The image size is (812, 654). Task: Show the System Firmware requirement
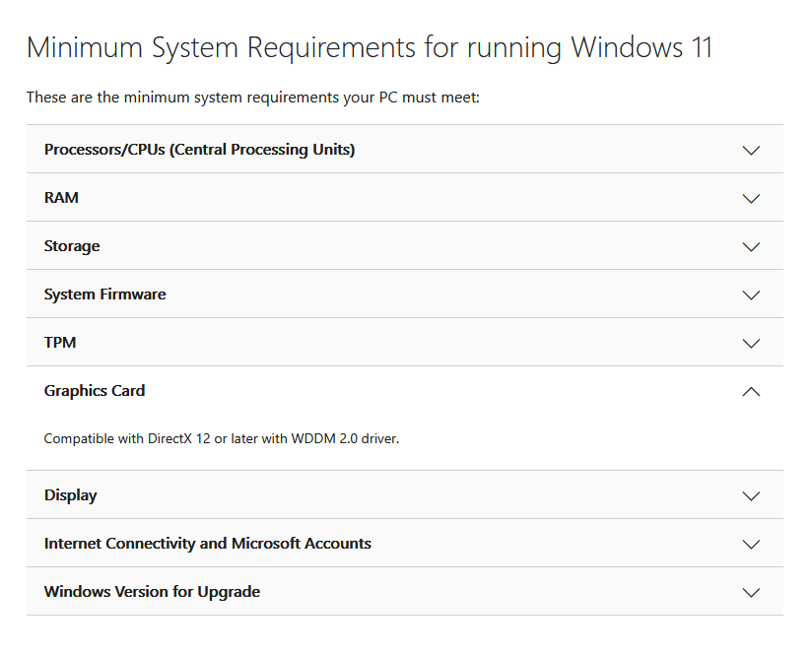coord(104,294)
